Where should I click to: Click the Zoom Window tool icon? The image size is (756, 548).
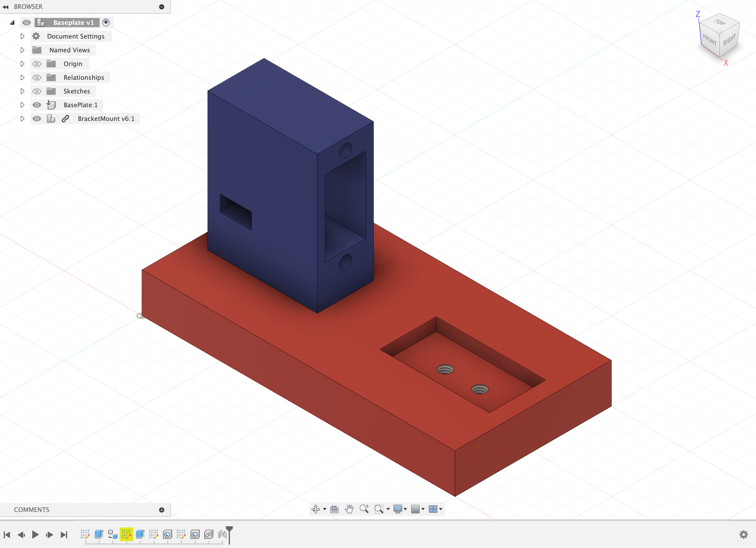coord(379,509)
